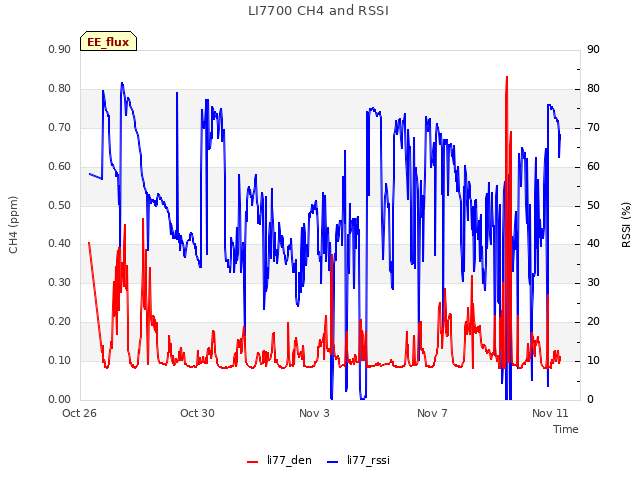Click the 0.20 left axis value

coord(60,322)
